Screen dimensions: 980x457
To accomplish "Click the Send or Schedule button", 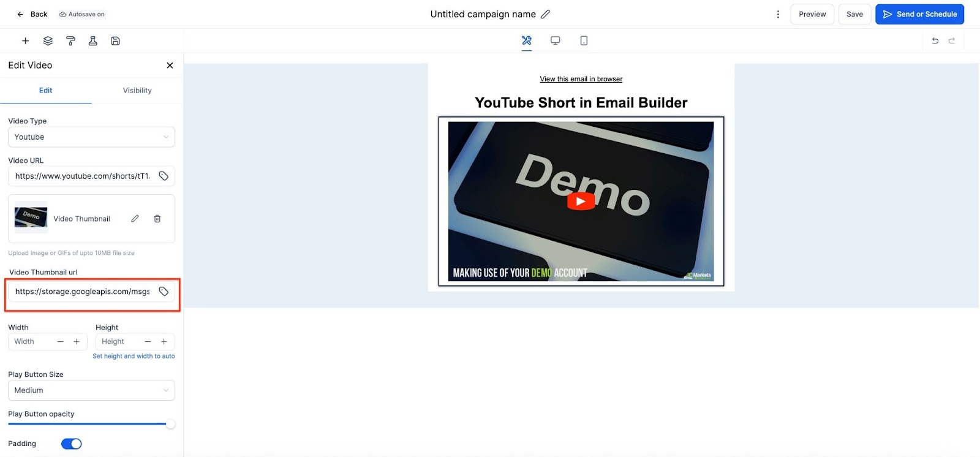I will click(x=919, y=14).
